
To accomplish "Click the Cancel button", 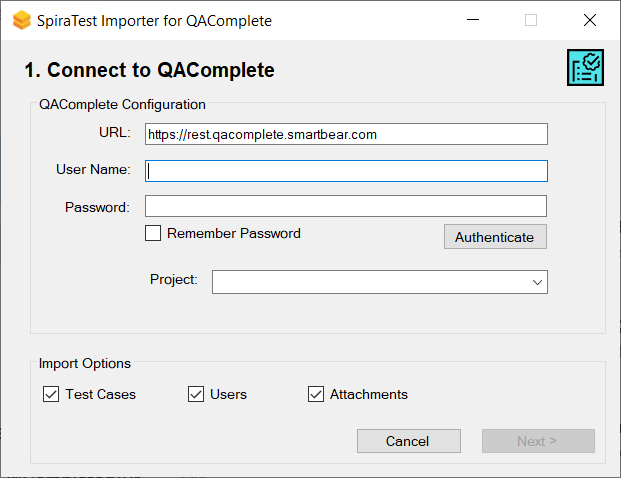I will click(x=408, y=441).
